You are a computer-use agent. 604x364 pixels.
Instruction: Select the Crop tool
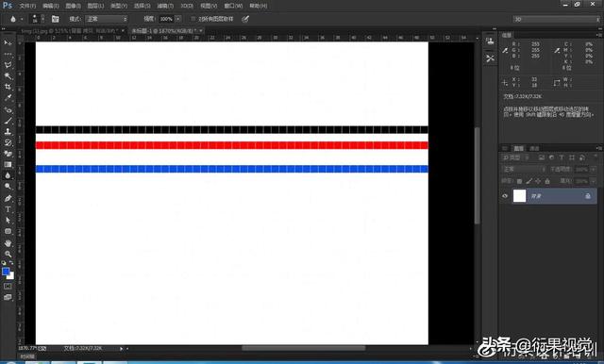[8, 87]
